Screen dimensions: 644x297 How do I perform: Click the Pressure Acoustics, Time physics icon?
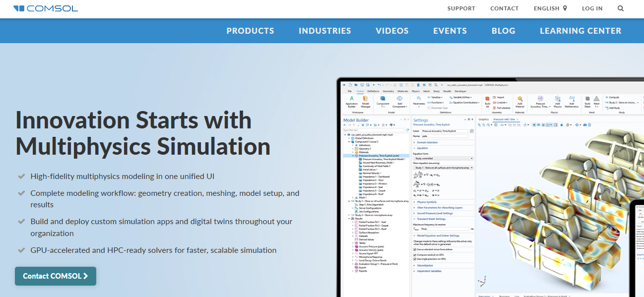pos(540,102)
